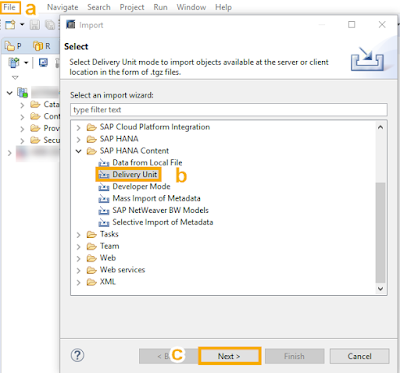Click the 'Data from Local File' label
Viewport: 400px width, 373px height.
147,163
